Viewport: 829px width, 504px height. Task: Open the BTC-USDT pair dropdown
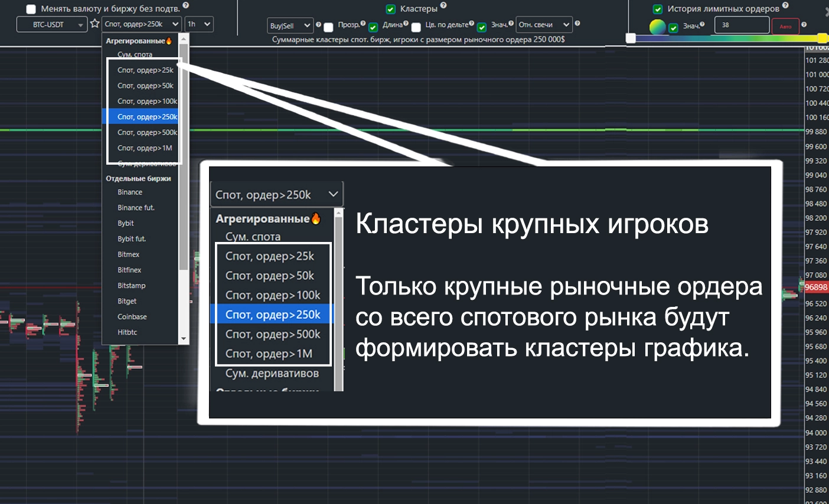click(51, 25)
